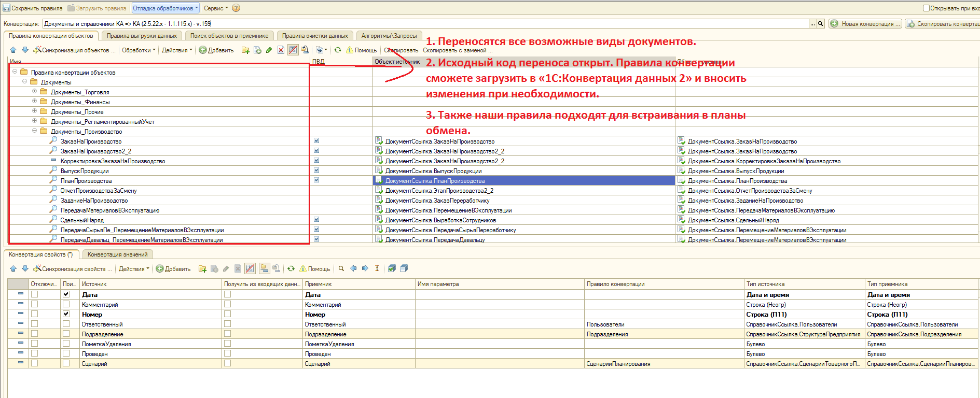Image resolution: width=980 pixels, height=398 pixels.
Task: Click green refresh icon in objects toolbar
Action: tap(338, 50)
